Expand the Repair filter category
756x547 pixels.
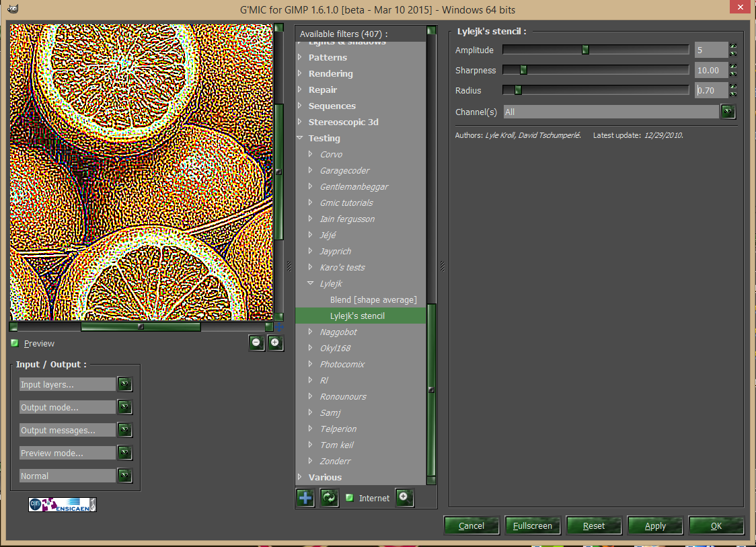300,89
